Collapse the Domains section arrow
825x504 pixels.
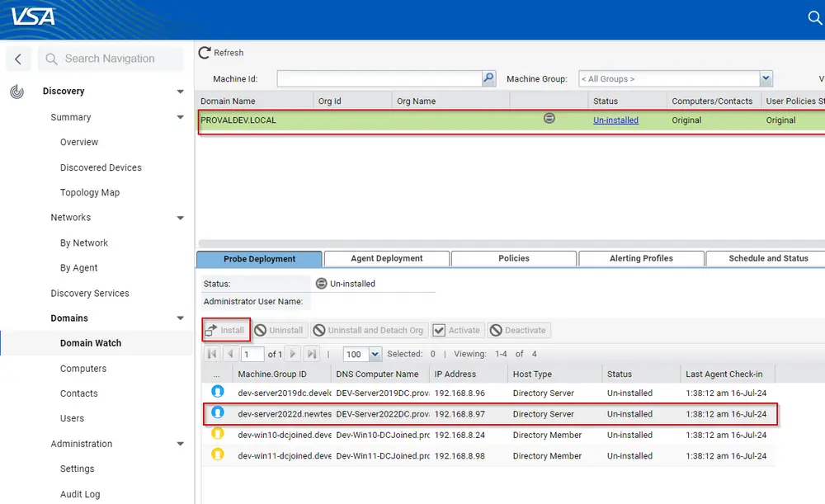click(181, 318)
